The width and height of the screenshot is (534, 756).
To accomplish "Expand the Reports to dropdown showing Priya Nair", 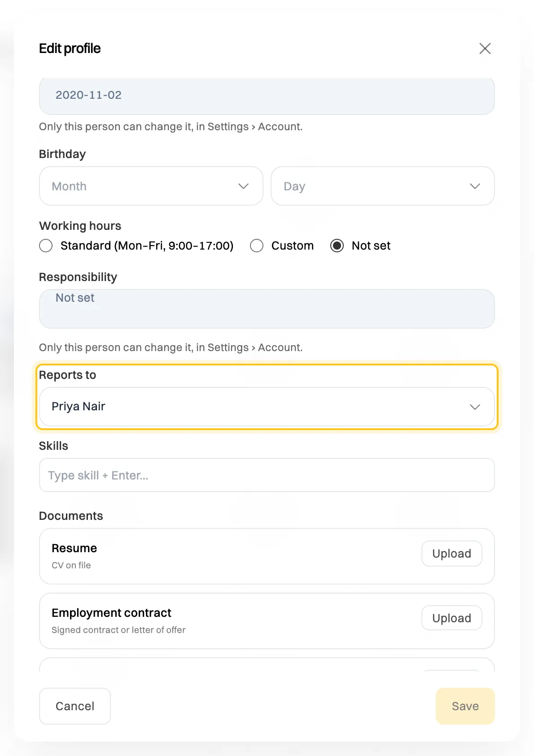I will pyautogui.click(x=267, y=407).
